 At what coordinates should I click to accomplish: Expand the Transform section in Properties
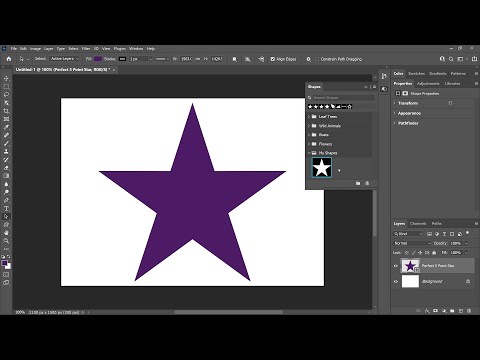point(395,103)
